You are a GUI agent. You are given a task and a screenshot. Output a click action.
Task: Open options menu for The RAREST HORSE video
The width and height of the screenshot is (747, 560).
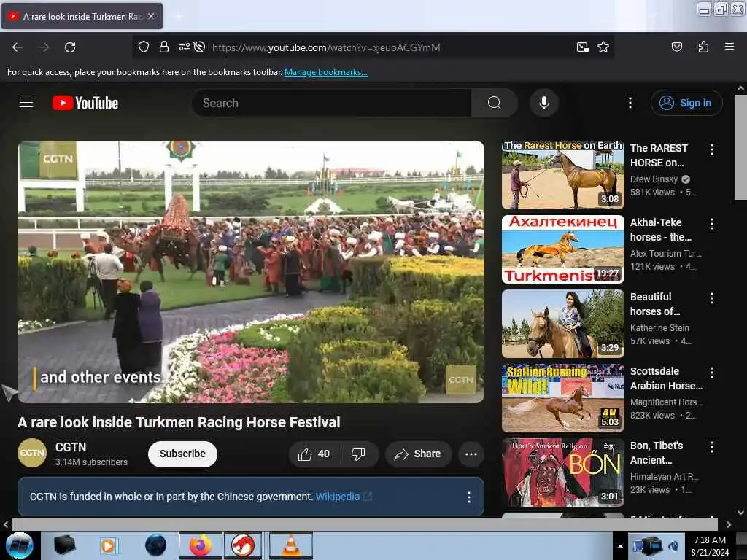click(x=712, y=149)
